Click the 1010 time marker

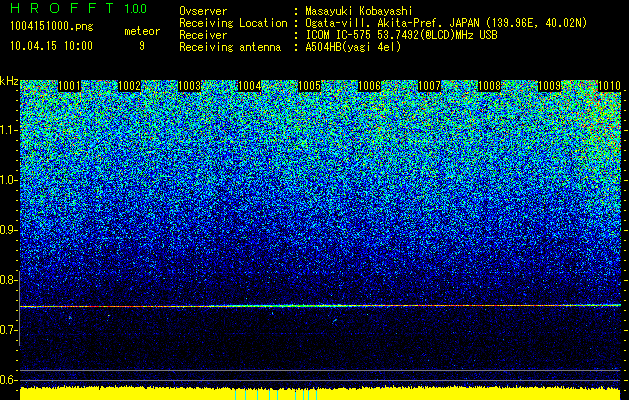click(x=609, y=86)
